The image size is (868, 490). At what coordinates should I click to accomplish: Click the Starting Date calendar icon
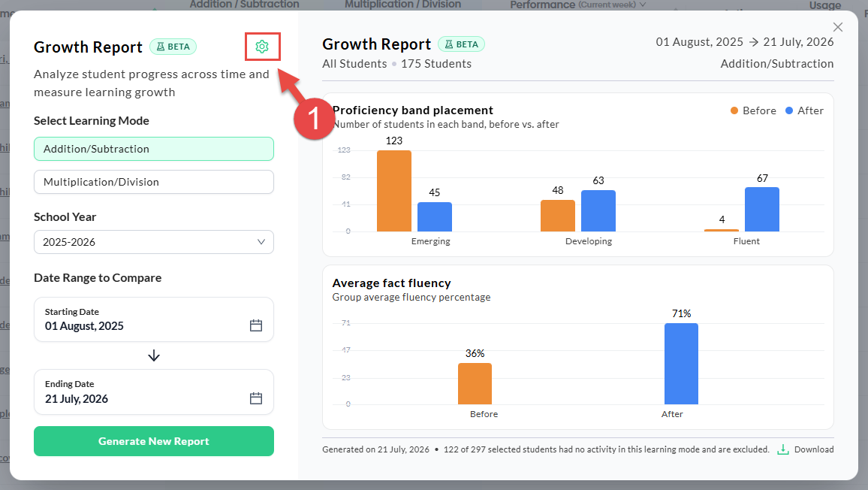pos(256,325)
